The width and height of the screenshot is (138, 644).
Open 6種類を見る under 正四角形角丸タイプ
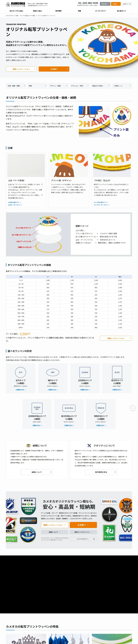pos(37,425)
